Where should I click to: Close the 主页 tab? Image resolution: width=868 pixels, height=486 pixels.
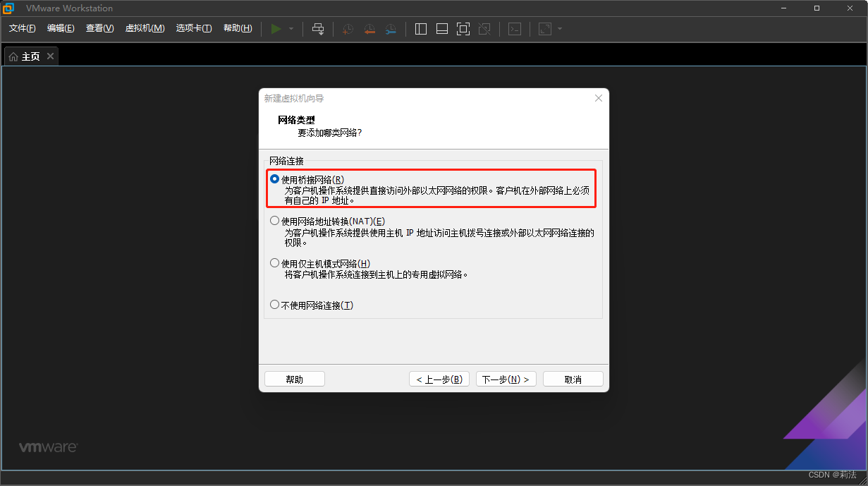[x=50, y=56]
